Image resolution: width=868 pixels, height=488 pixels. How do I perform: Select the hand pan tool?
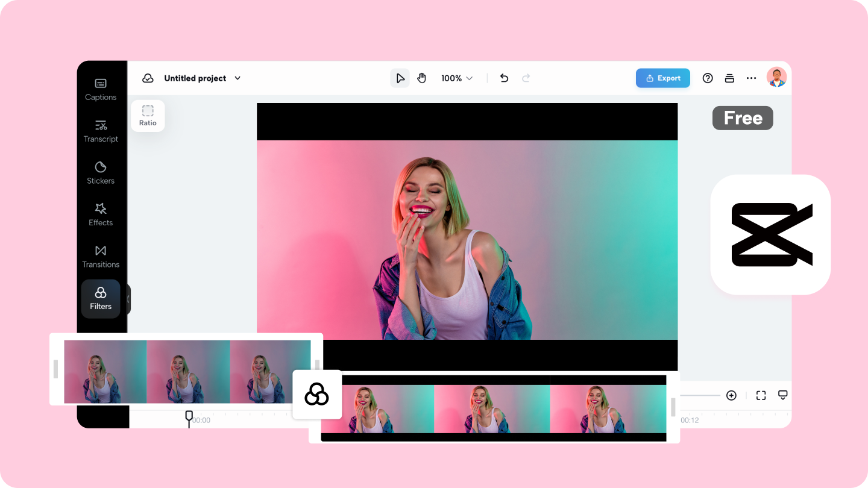pos(421,78)
